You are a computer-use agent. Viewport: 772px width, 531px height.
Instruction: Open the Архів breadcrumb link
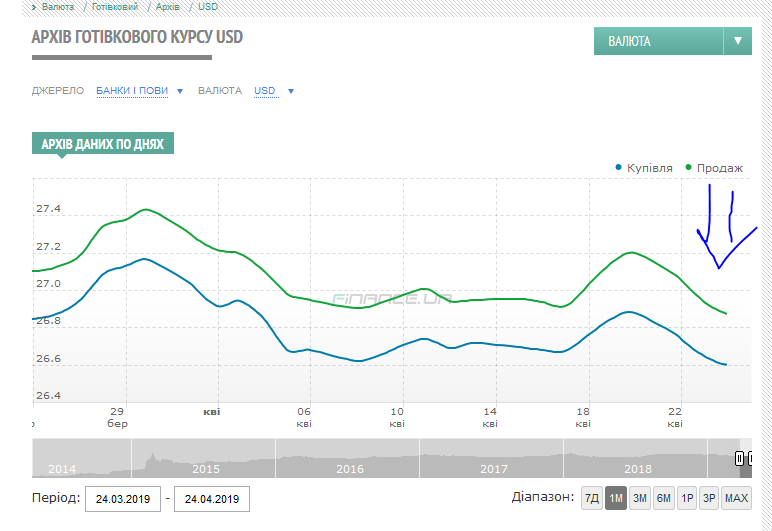169,6
